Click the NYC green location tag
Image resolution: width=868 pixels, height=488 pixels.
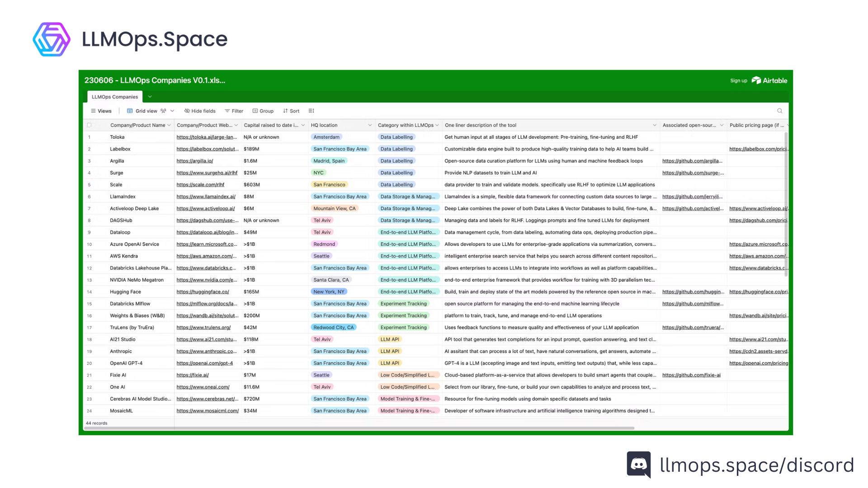[319, 173]
